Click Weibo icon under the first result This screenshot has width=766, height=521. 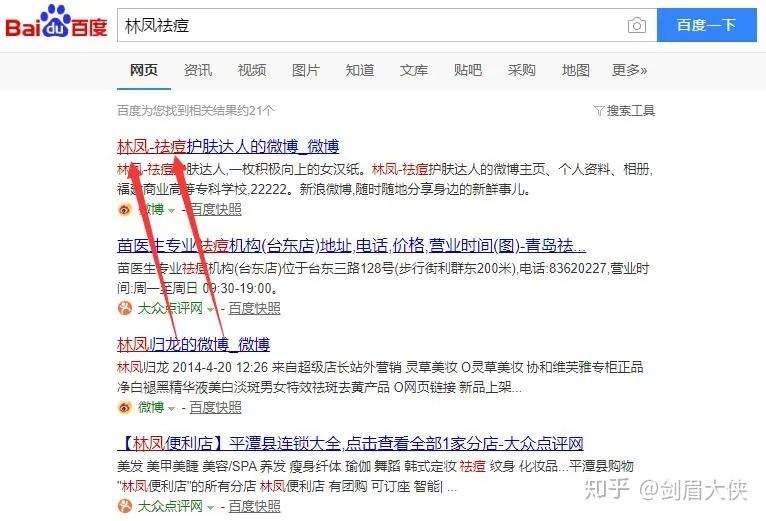pos(125,210)
